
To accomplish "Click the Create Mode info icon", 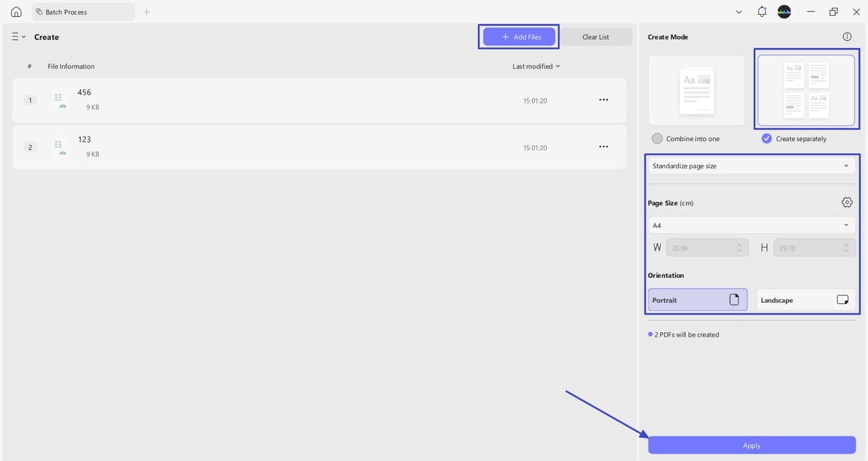I will (847, 36).
